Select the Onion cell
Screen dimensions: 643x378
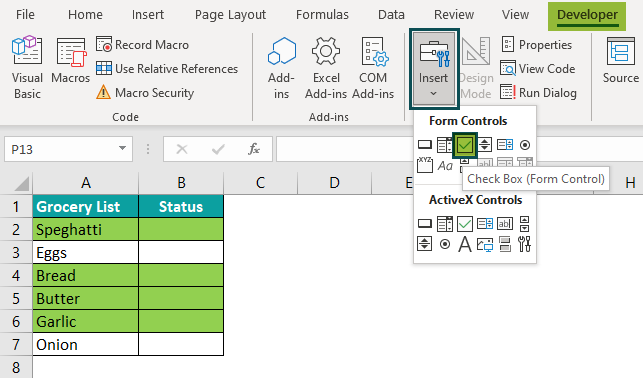86,344
